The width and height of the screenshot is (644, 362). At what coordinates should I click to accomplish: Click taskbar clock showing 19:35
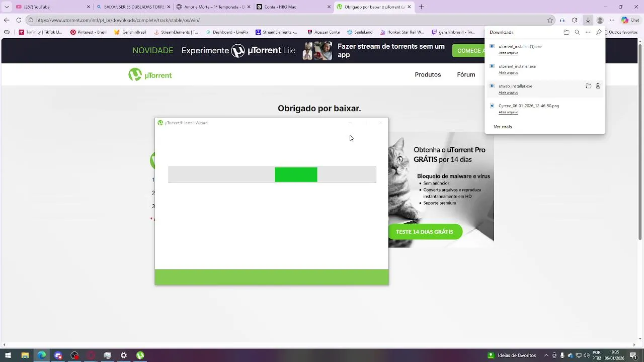coord(614,355)
